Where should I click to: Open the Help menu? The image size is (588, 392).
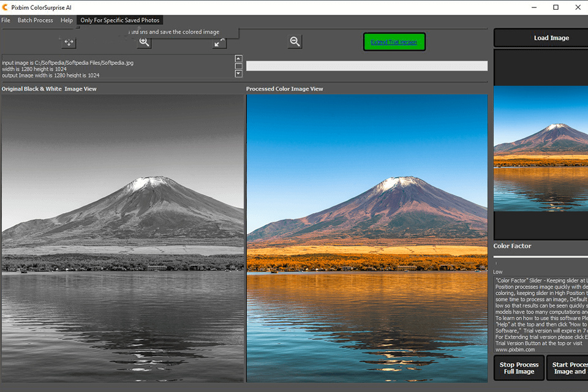coord(67,20)
